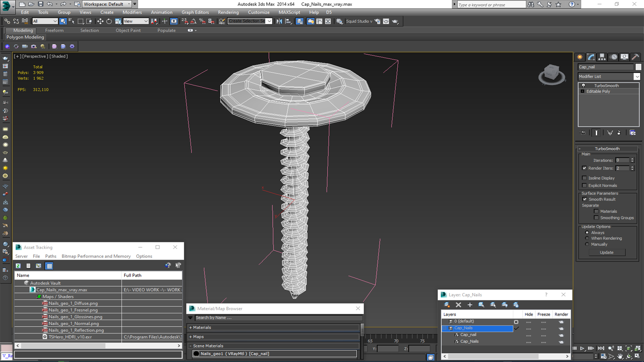Collapse Scene Materials group
Image resolution: width=644 pixels, height=362 pixels.
pyautogui.click(x=191, y=346)
